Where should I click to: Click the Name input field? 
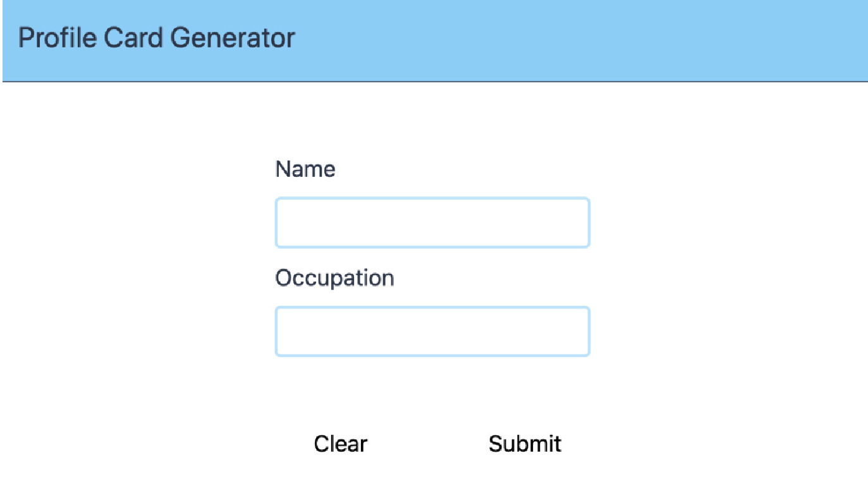tap(432, 222)
